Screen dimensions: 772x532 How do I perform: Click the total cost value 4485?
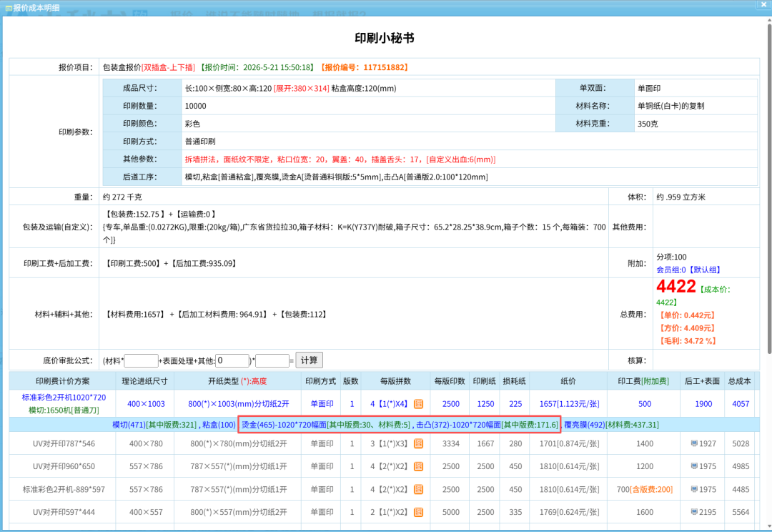pos(741,490)
